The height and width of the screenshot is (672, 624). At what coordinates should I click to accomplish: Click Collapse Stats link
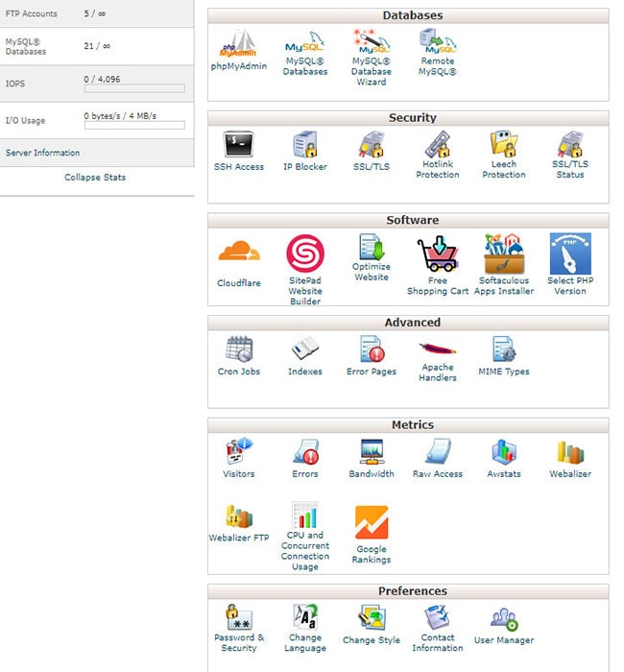click(95, 178)
